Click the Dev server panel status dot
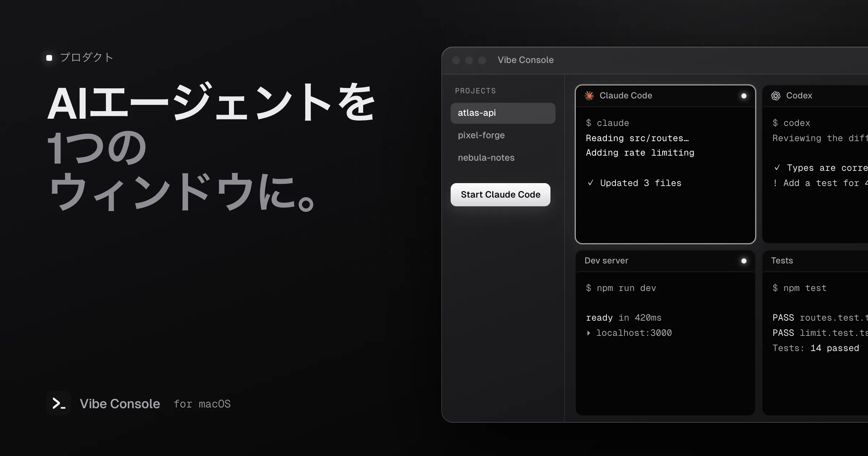The width and height of the screenshot is (868, 456). (x=744, y=261)
